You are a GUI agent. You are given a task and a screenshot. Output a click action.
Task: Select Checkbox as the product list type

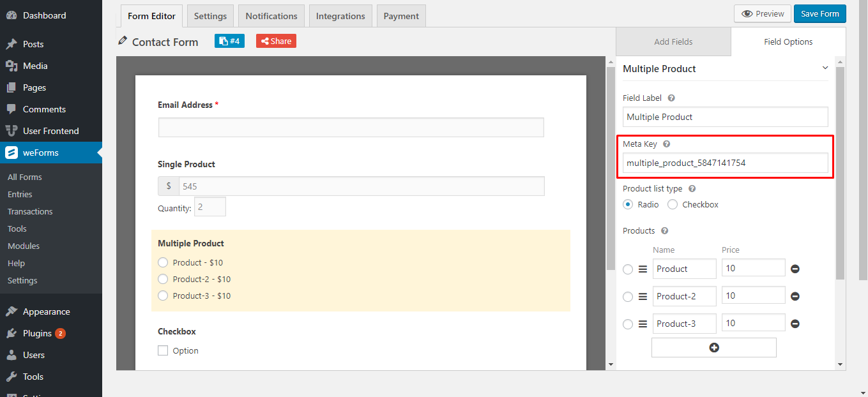click(x=673, y=204)
